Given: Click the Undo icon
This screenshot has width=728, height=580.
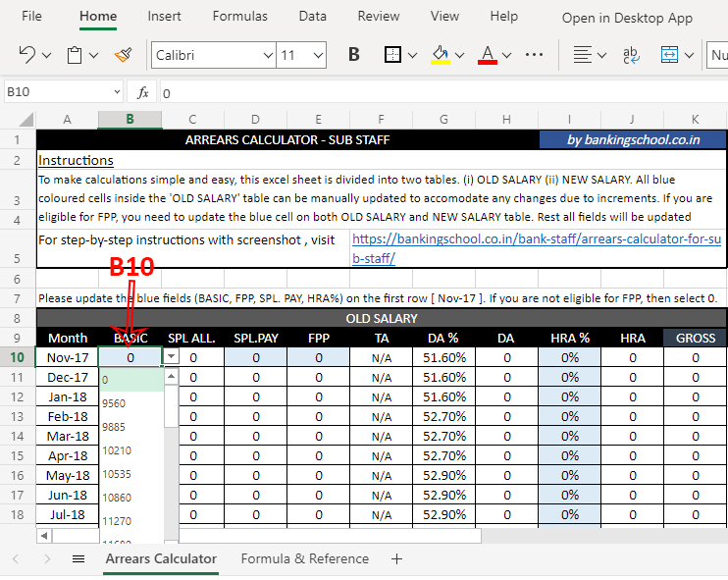Looking at the screenshot, I should 26,55.
